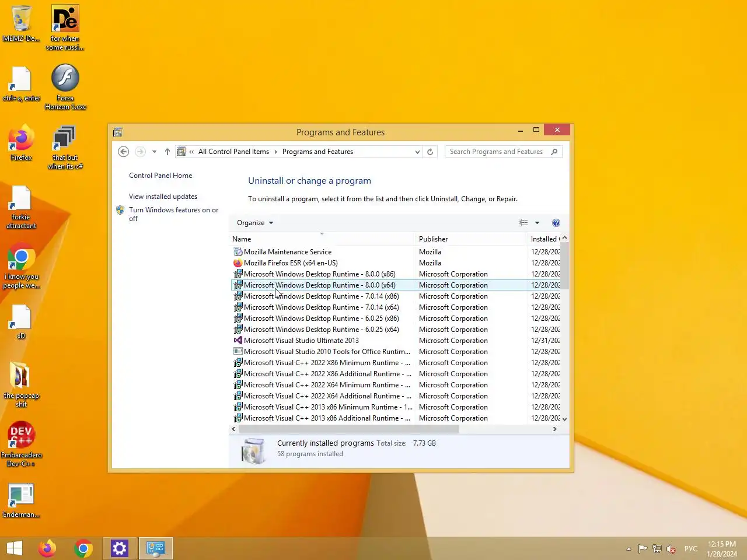Click the magnifier search icon
The image size is (747, 560).
(554, 152)
